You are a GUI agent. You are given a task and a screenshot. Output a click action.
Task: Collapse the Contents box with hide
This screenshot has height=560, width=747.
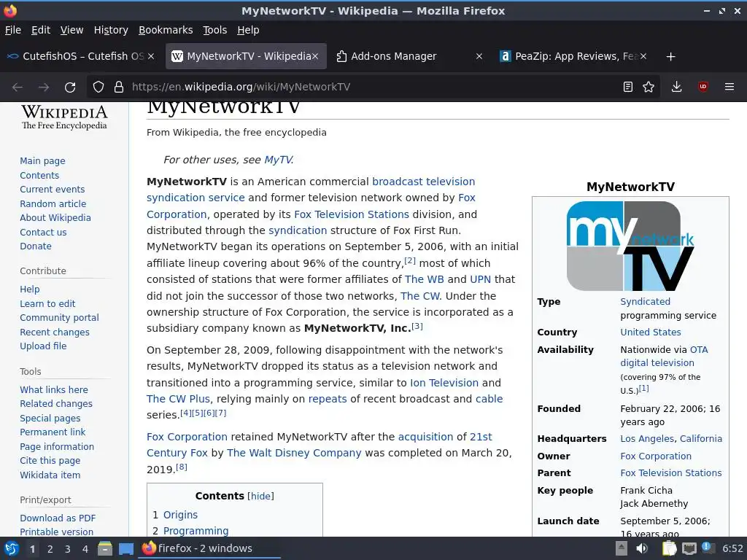[260, 496]
